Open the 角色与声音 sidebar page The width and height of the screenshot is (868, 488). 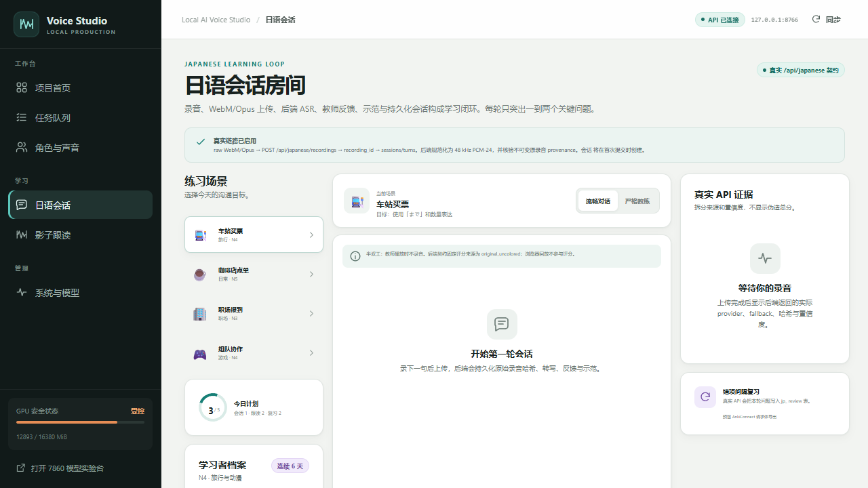[x=80, y=147]
